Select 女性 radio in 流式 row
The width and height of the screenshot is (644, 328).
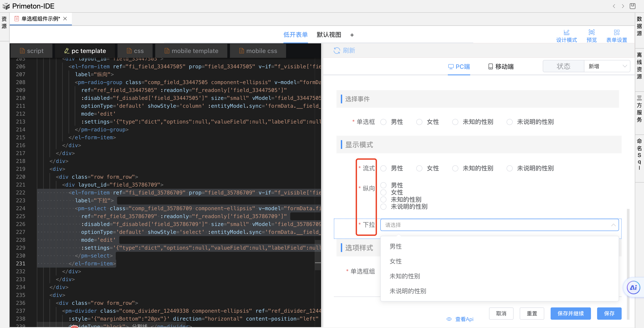point(419,168)
